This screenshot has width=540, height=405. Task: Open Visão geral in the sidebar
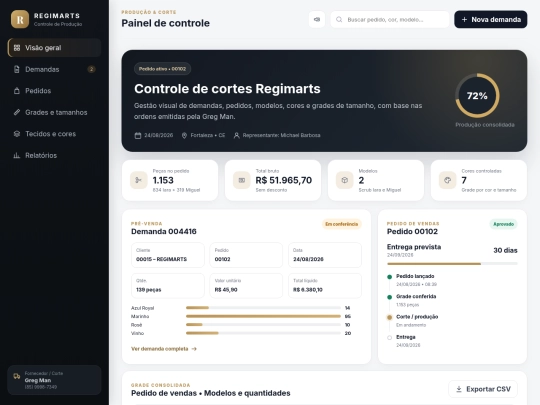point(54,48)
